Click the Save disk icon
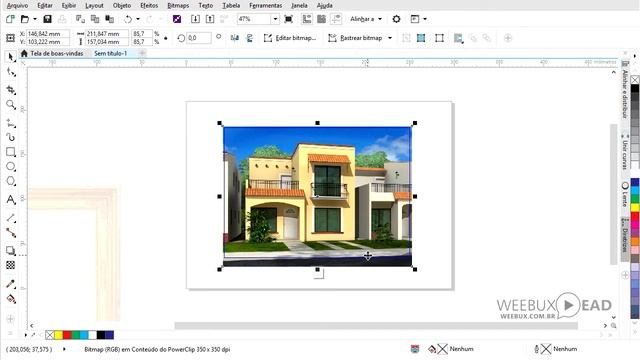Viewport: 640px width, 360px height. (x=47, y=19)
